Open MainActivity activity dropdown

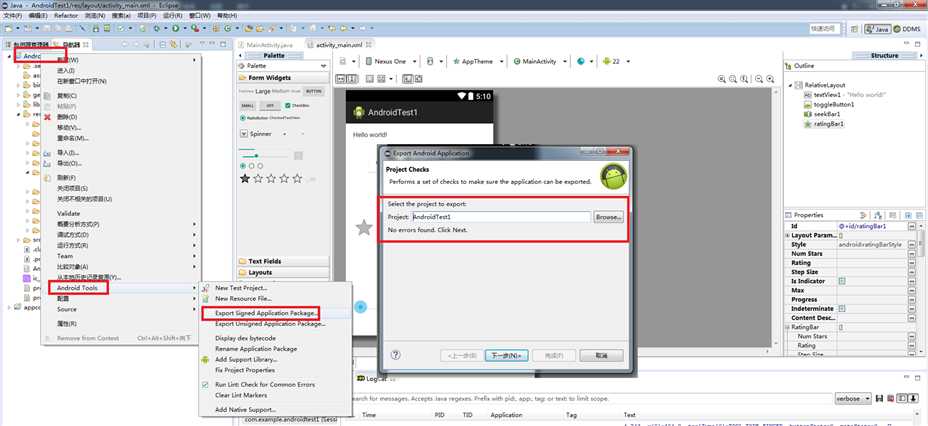pyautogui.click(x=541, y=62)
